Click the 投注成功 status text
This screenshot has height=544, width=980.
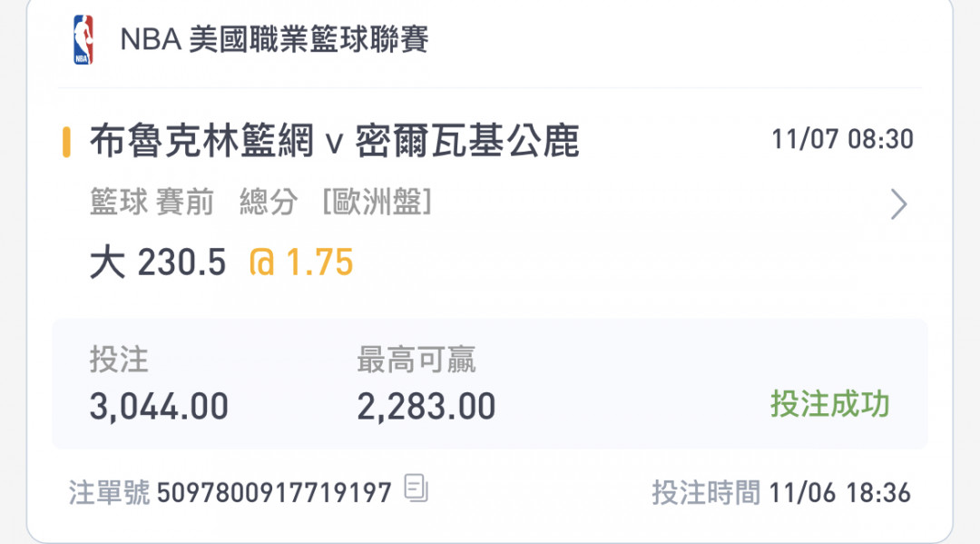click(x=830, y=404)
